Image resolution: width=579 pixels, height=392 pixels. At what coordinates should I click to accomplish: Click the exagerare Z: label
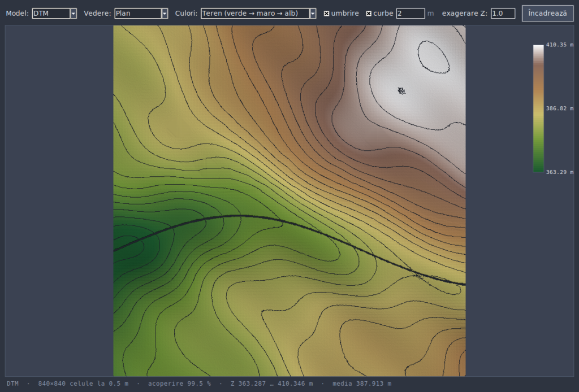(x=465, y=14)
